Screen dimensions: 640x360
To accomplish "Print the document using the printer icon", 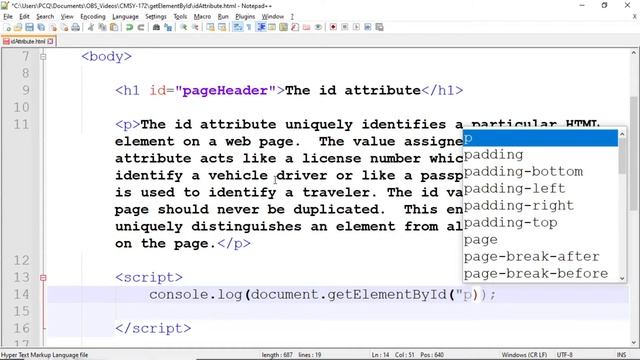I will click(76, 27).
